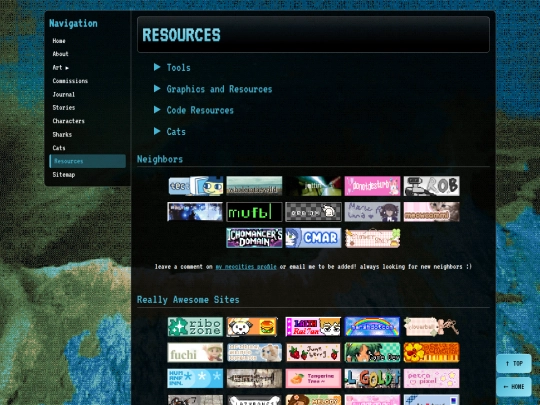The height and width of the screenshot is (405, 540).
Task: Open the Marie Land purple badge
Action: (372, 212)
